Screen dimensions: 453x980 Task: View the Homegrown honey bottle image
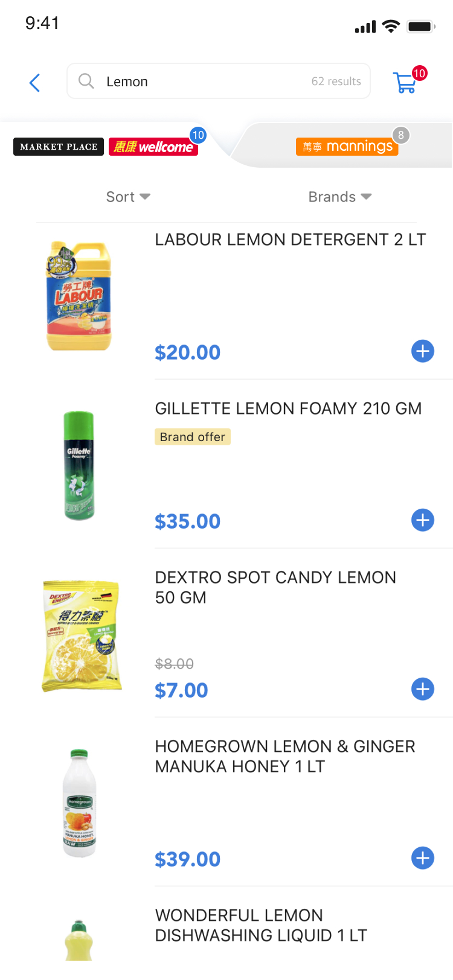tap(79, 803)
